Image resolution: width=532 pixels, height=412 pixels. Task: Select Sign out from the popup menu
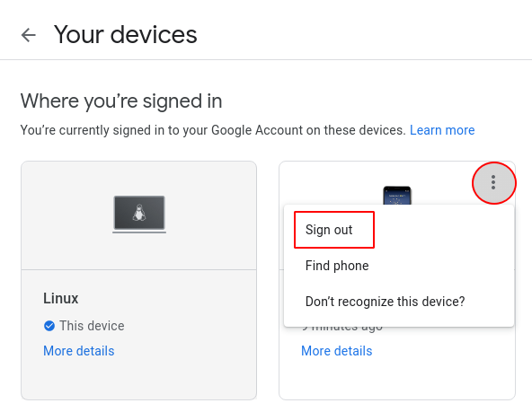[329, 230]
